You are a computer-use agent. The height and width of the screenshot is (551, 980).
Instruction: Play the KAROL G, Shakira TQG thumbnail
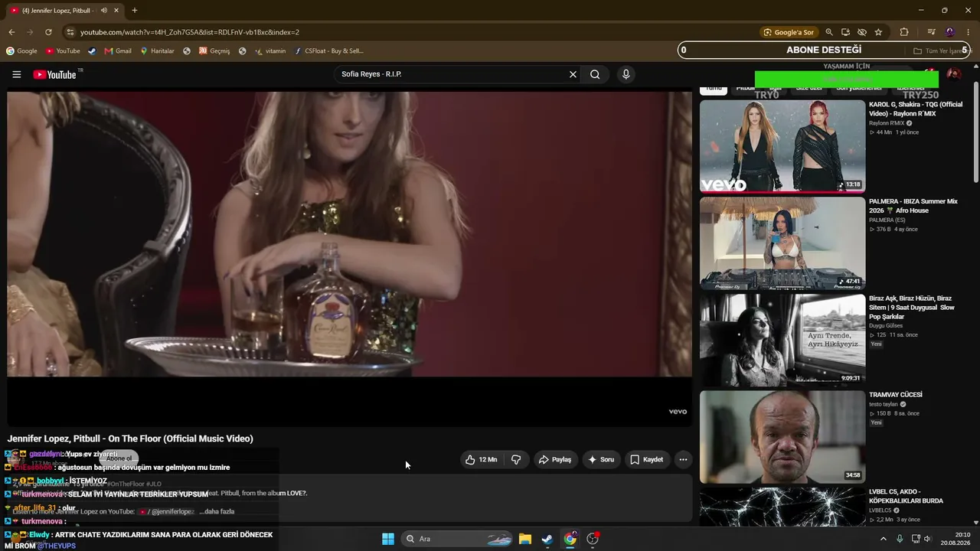coord(782,146)
